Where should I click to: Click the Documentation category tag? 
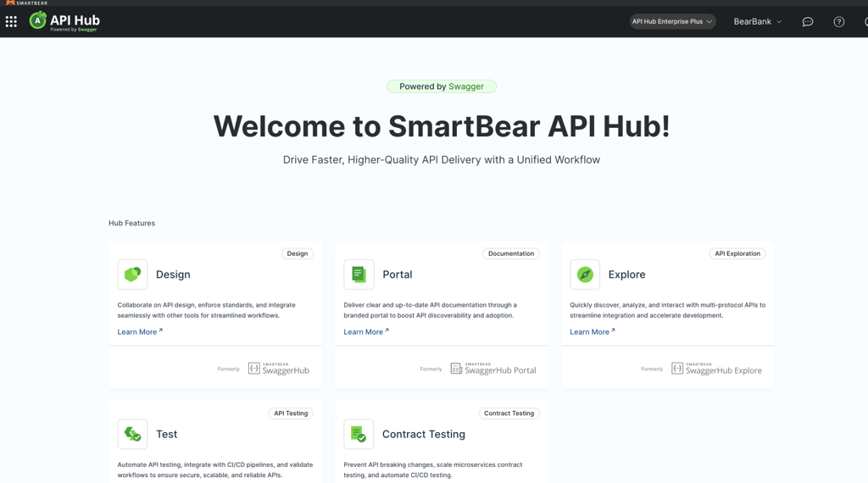tap(511, 253)
